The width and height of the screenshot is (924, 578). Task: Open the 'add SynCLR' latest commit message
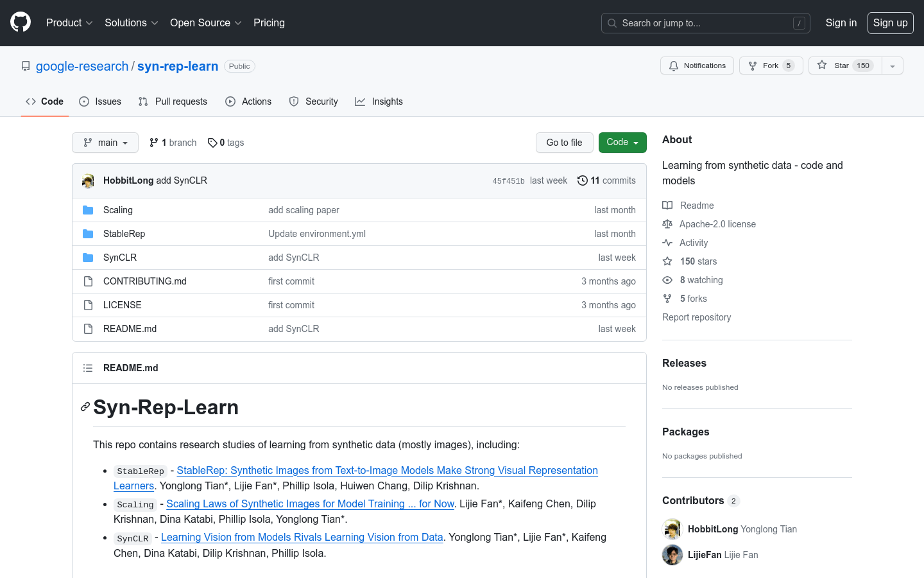(182, 180)
